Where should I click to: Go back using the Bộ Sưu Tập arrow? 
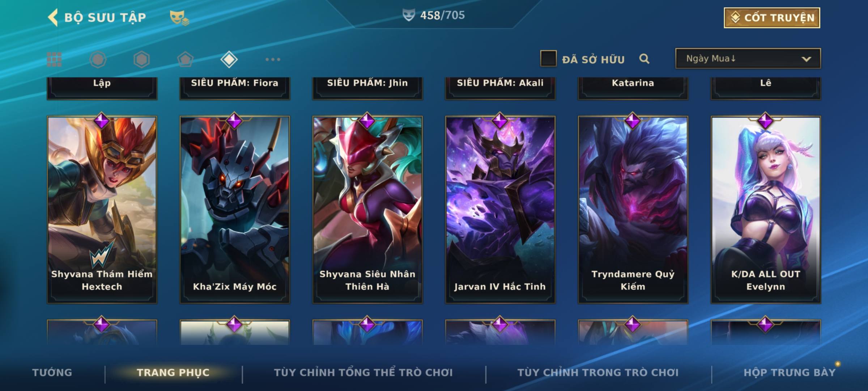pos(53,17)
